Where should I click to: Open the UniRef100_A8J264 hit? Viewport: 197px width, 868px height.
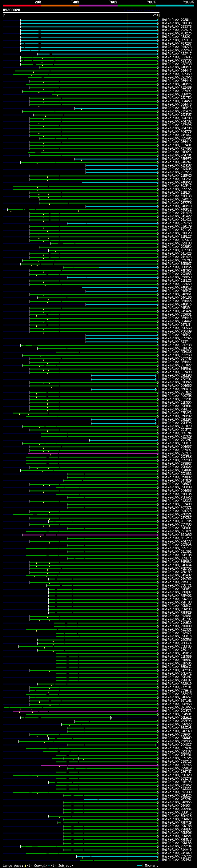tap(177, 37)
